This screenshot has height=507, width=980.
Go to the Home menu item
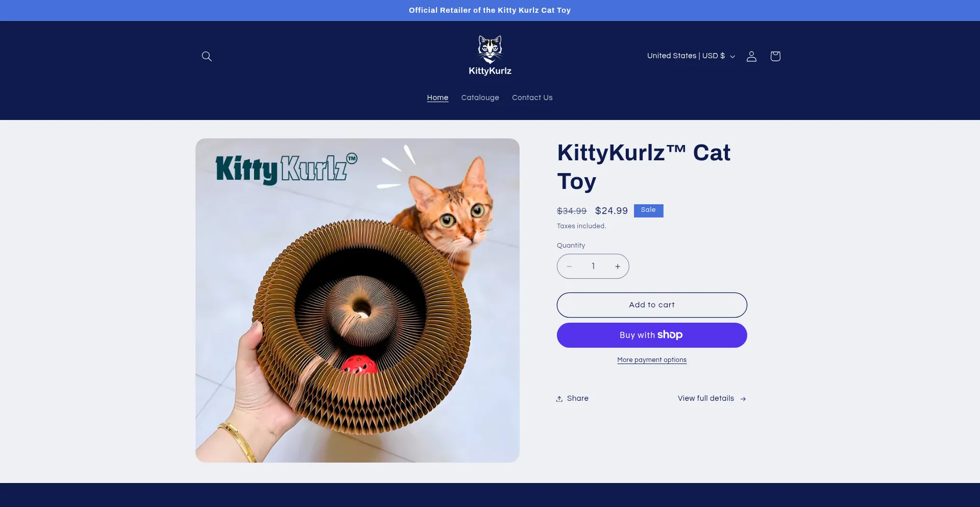pos(437,98)
